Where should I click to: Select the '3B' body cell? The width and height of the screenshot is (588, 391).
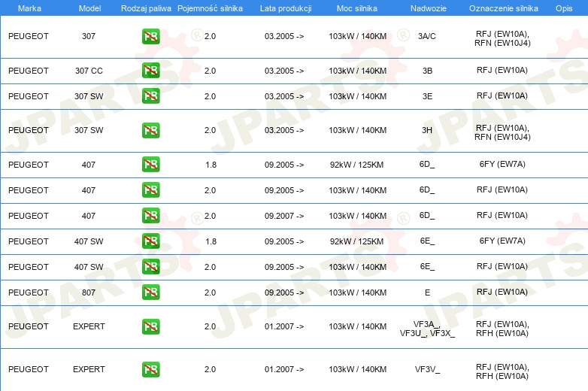pyautogui.click(x=428, y=71)
